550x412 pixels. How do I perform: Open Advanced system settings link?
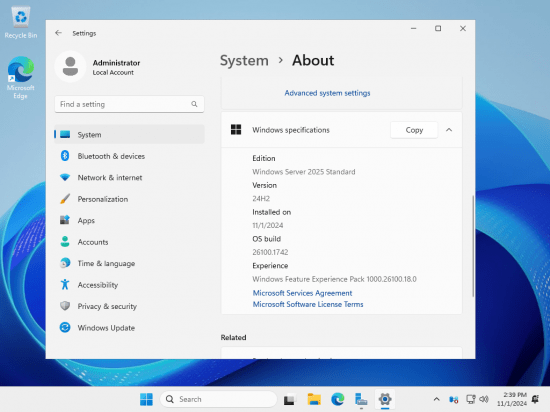(x=327, y=93)
